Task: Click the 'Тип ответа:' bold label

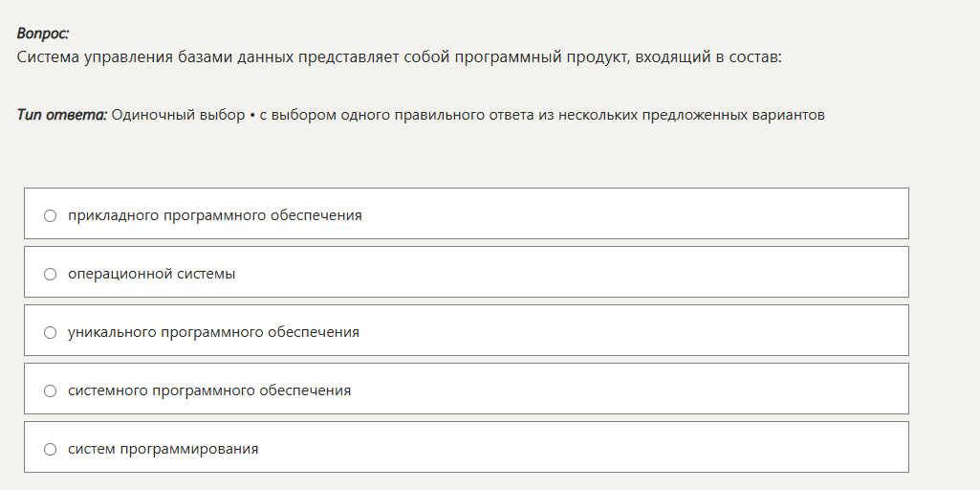Action: (x=61, y=115)
